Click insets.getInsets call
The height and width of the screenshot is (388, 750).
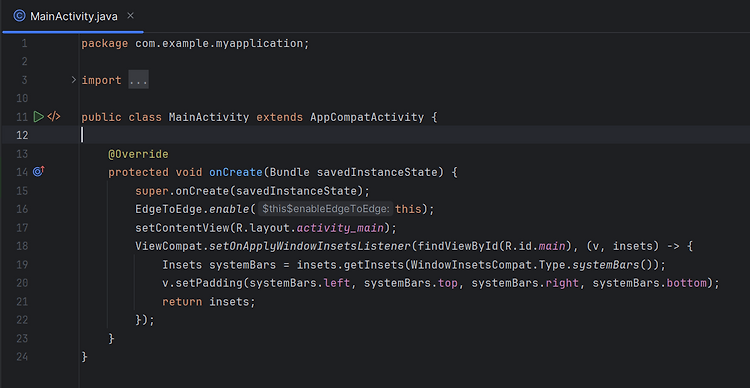(x=350, y=265)
